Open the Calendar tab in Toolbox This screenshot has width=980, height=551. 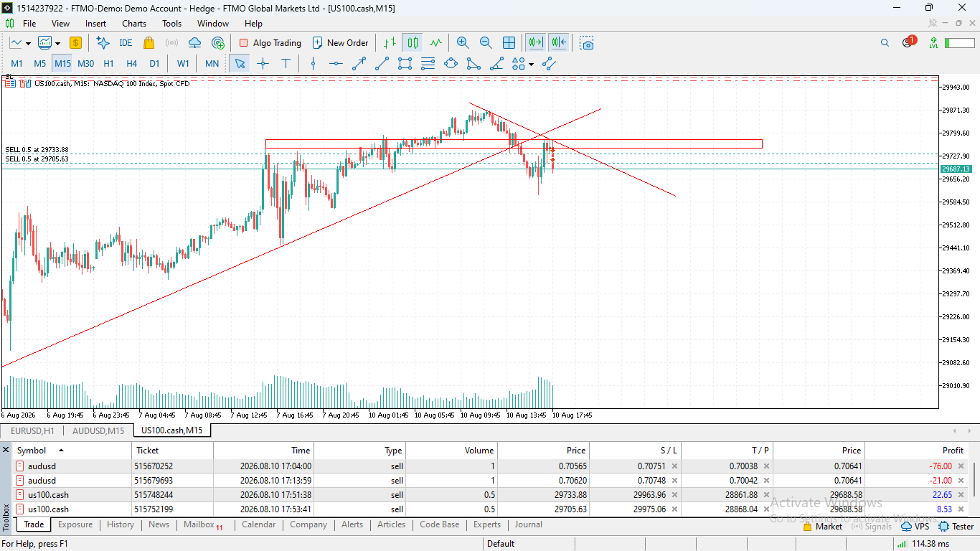259,524
